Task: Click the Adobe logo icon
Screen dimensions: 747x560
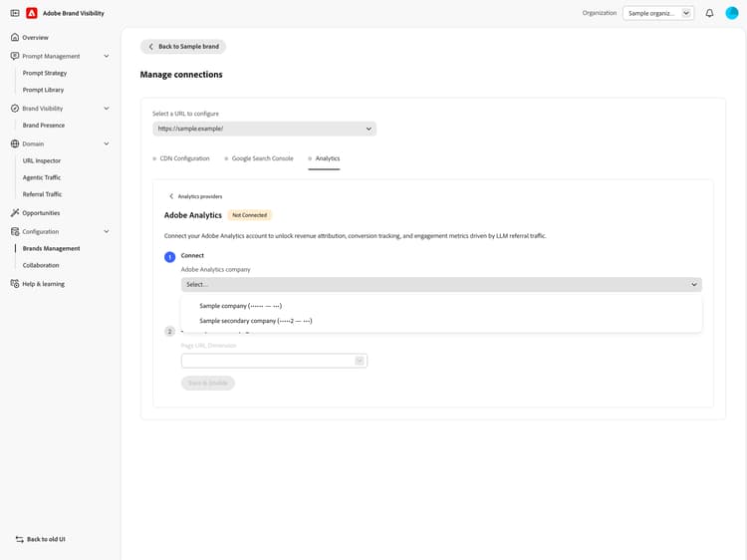Action: click(x=32, y=13)
